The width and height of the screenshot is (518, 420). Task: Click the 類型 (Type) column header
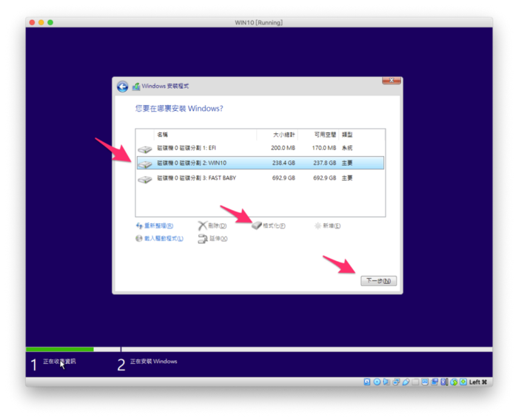click(x=347, y=135)
